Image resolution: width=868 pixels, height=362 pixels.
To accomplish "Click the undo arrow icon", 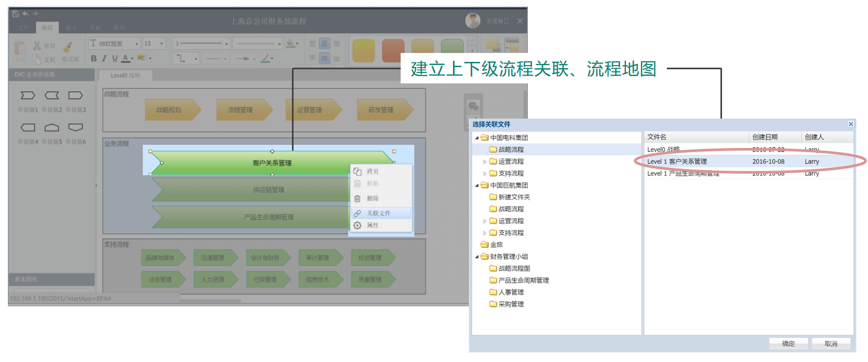I will coord(25,14).
